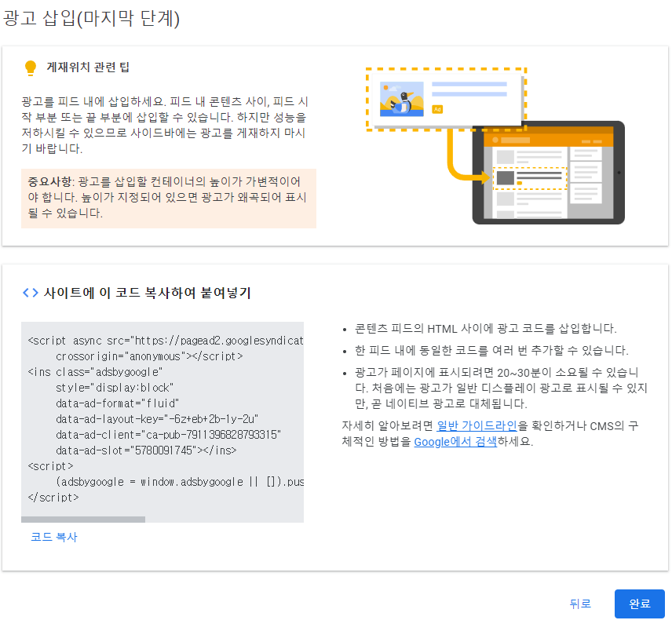This screenshot has height=631, width=672.
Task: Click the angle-brackets code icon
Action: click(30, 293)
